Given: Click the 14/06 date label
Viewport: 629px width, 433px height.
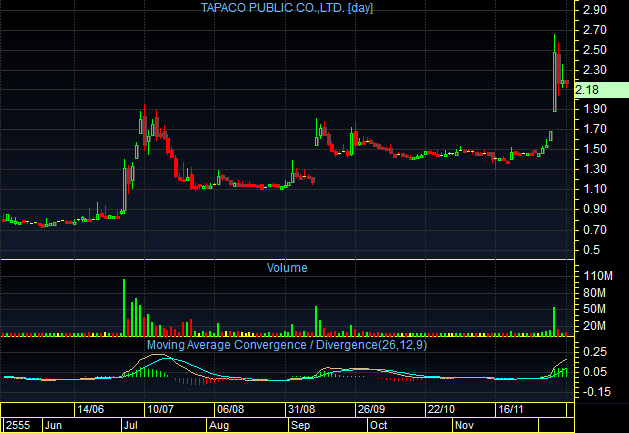Looking at the screenshot, I should 91,409.
